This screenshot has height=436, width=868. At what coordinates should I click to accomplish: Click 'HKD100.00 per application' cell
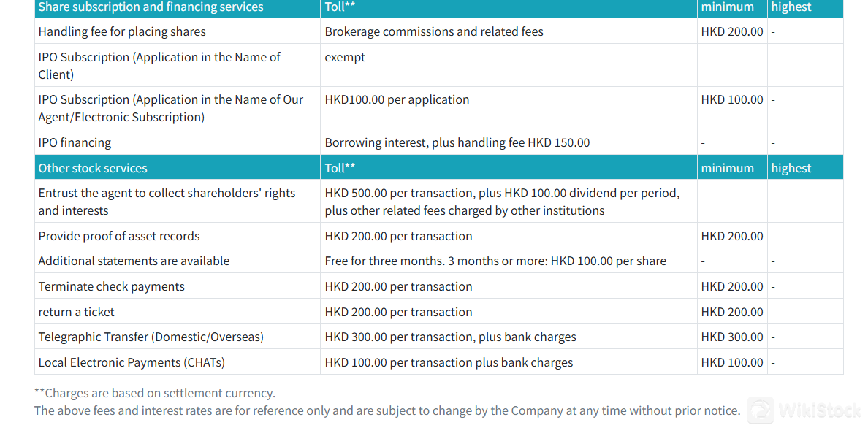509,108
